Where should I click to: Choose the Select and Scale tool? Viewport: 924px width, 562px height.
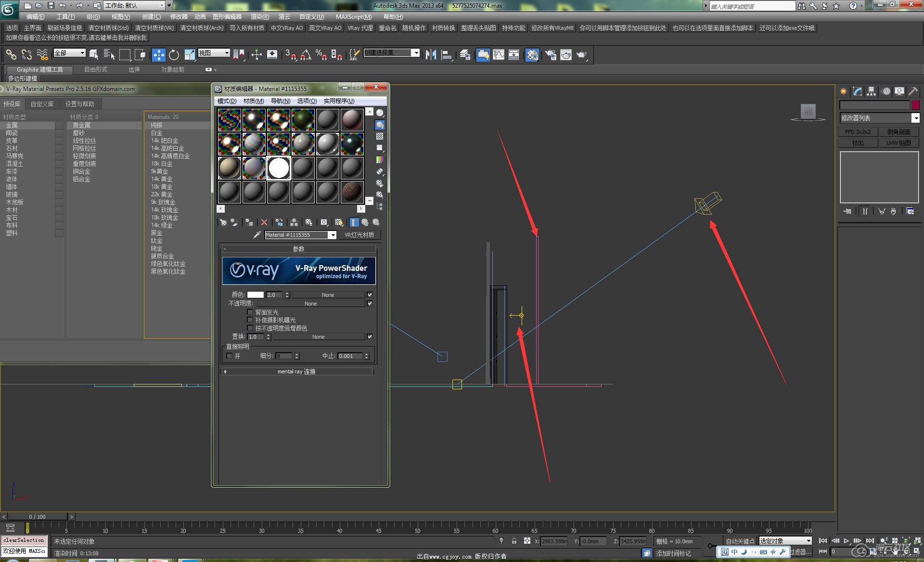click(189, 55)
